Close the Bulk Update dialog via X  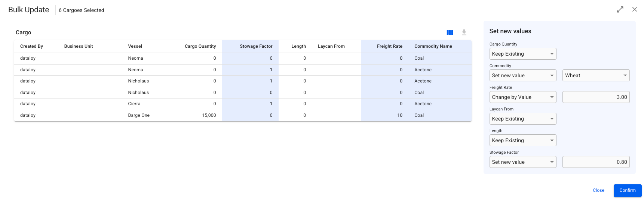(x=634, y=10)
